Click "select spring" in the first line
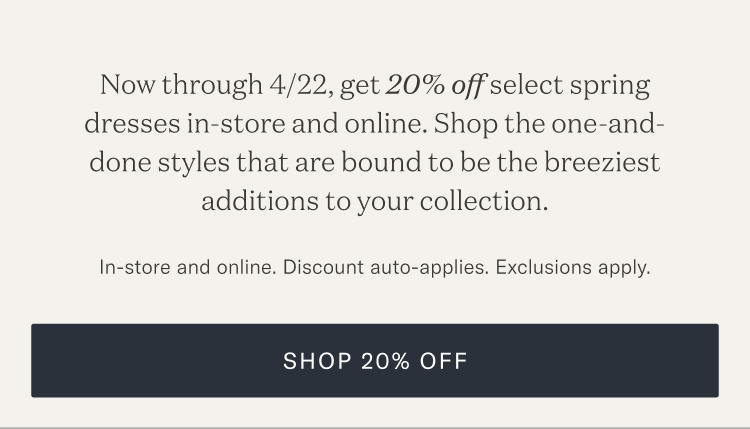This screenshot has height=429, width=750. tap(570, 86)
